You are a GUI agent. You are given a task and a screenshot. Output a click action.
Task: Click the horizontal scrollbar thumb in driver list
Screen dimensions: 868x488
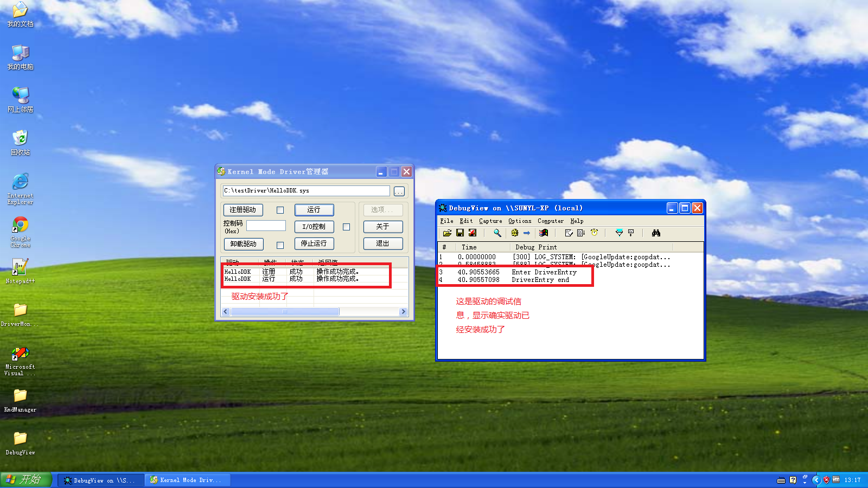[285, 312]
